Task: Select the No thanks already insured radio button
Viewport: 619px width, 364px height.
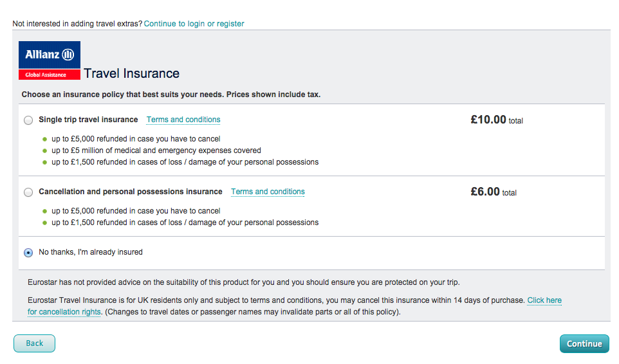Action: click(x=28, y=253)
